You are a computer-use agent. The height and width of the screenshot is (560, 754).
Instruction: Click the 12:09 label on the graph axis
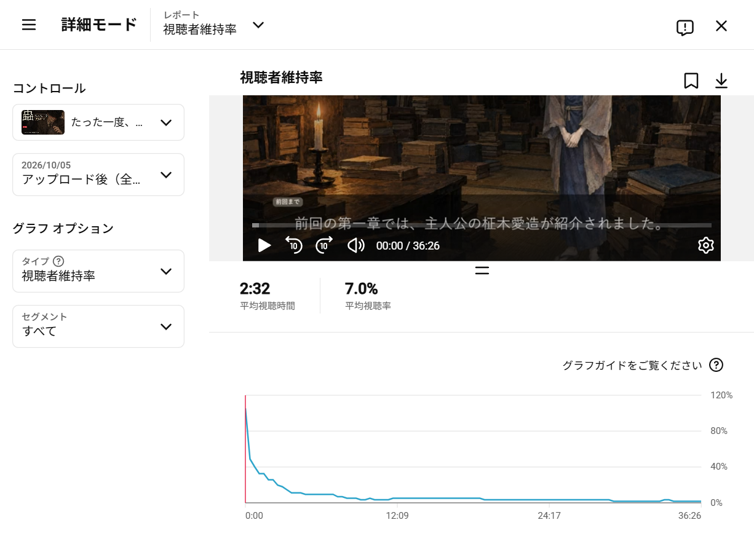pyautogui.click(x=397, y=516)
